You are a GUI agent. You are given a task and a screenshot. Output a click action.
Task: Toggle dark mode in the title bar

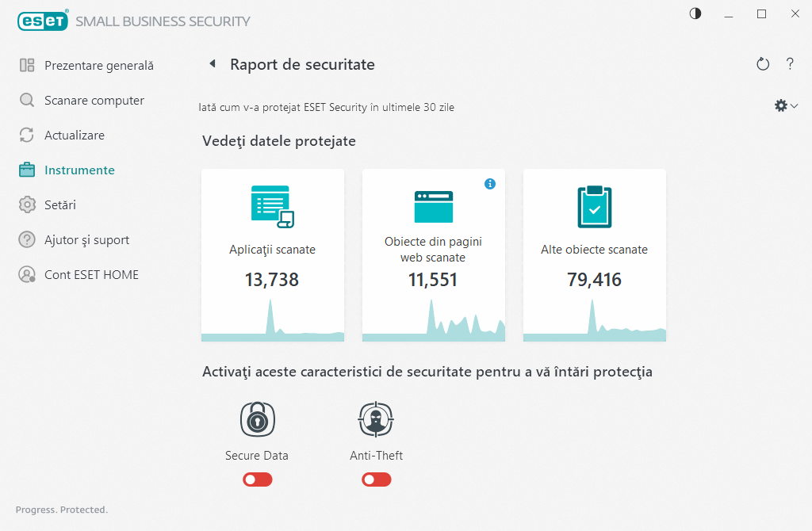coord(695,13)
